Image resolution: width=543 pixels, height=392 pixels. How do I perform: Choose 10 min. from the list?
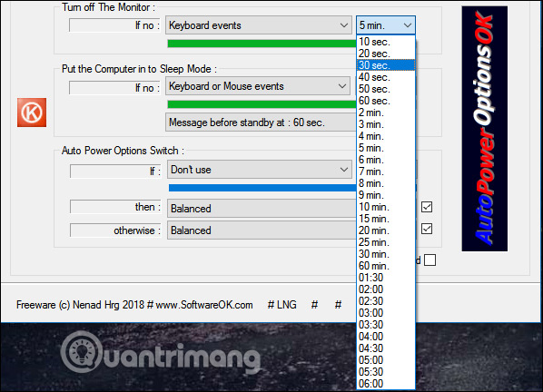click(386, 207)
